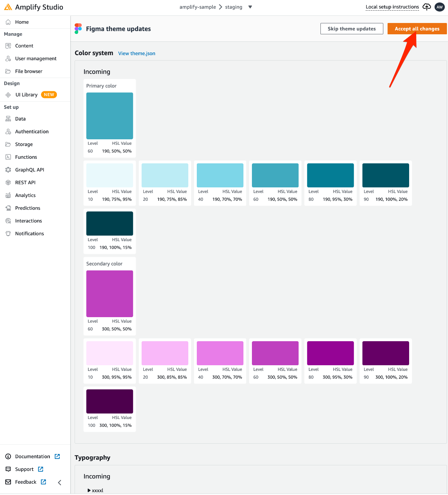Select primary color level 90 swatch
This screenshot has width=448, height=495.
(386, 175)
